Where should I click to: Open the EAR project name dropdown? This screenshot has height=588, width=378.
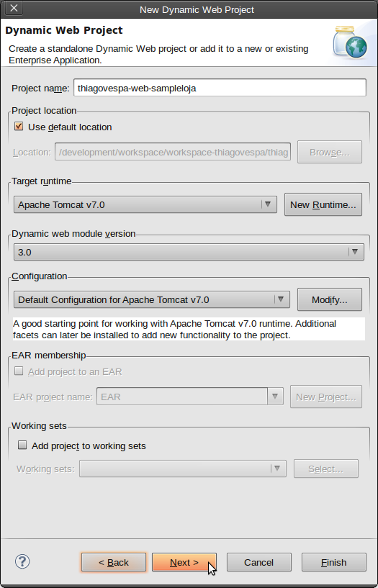click(190, 397)
